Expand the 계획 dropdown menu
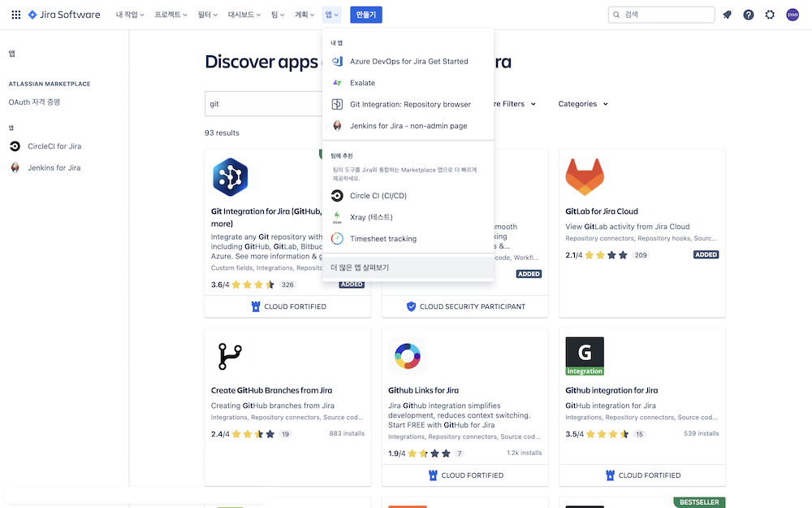 pyautogui.click(x=304, y=15)
